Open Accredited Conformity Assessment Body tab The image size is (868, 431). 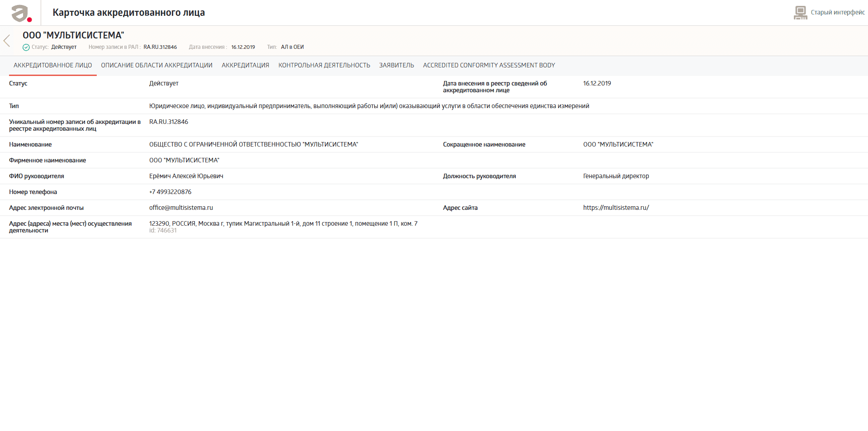click(489, 65)
